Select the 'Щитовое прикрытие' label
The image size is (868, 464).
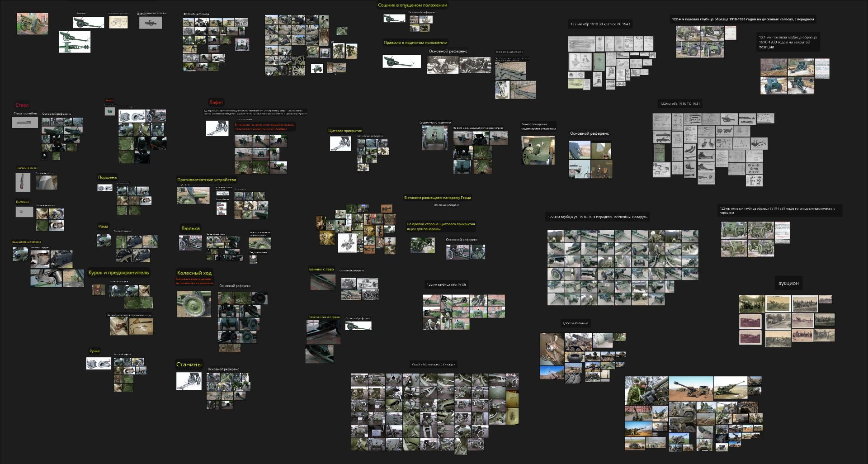coord(345,131)
